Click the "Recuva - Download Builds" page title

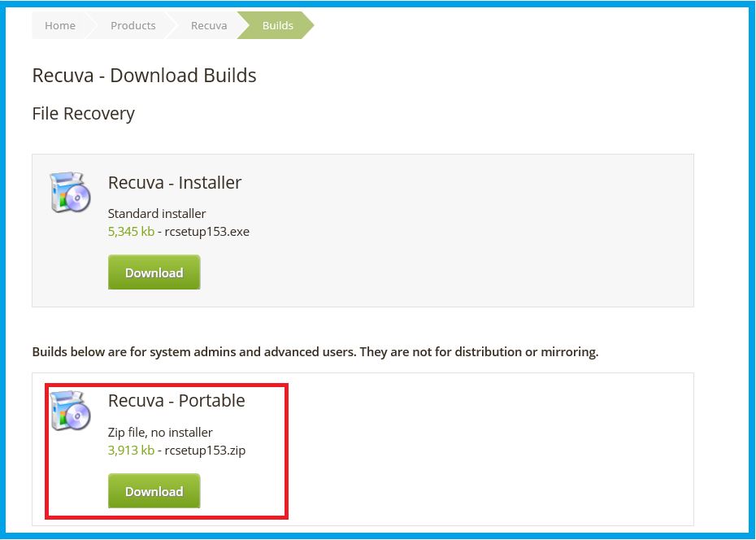pyautogui.click(x=144, y=76)
